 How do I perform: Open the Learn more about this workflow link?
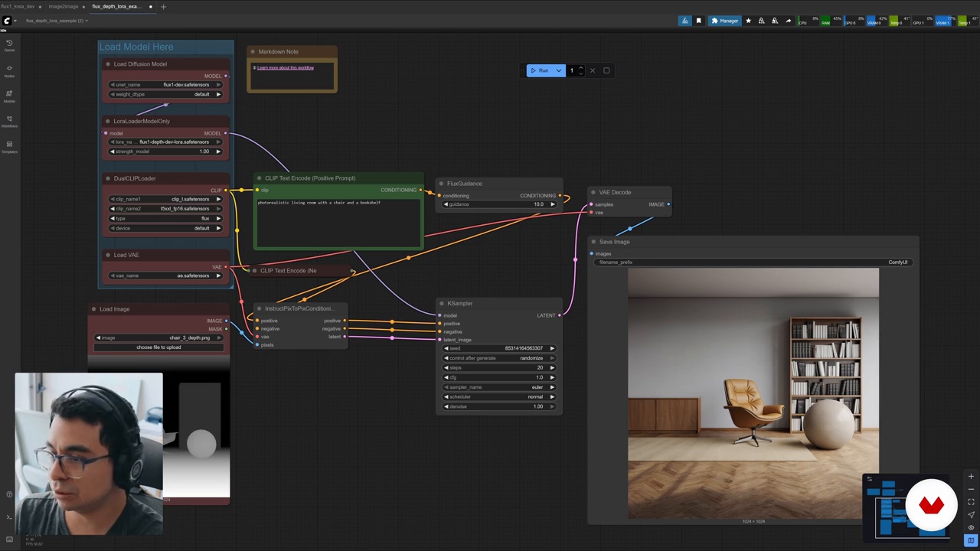point(285,67)
